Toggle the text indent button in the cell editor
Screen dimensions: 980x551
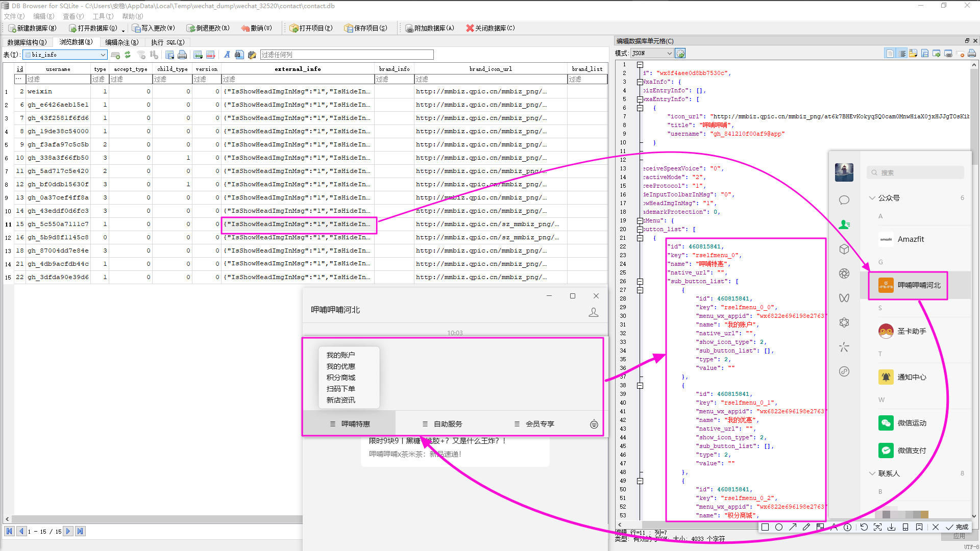click(x=902, y=53)
